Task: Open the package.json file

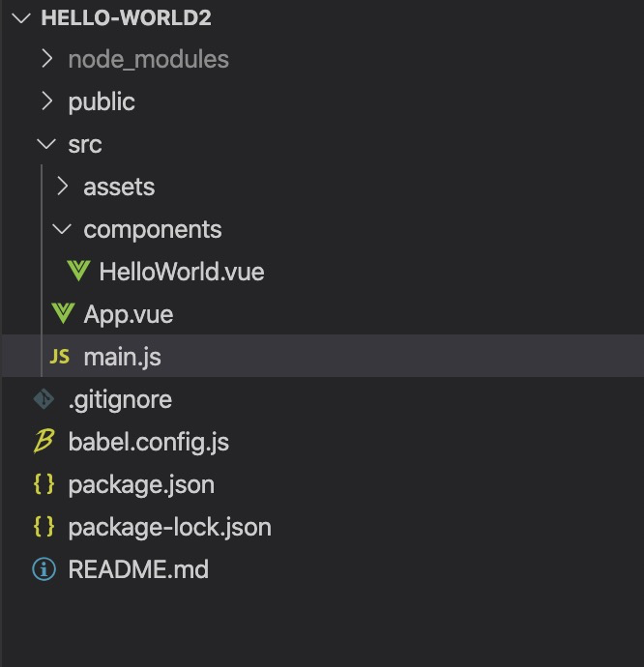Action: pyautogui.click(x=141, y=484)
